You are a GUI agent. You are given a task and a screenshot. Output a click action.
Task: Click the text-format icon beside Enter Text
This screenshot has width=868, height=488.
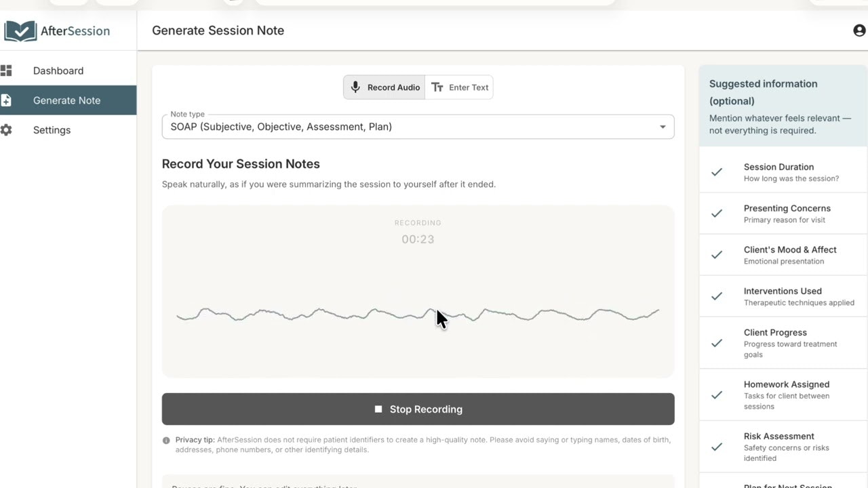click(x=437, y=87)
